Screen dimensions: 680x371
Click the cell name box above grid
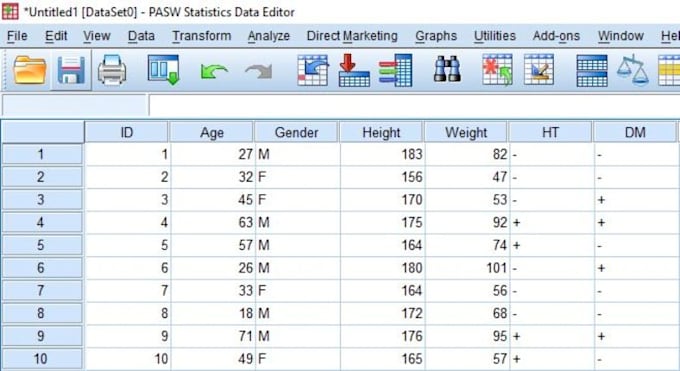click(x=74, y=105)
